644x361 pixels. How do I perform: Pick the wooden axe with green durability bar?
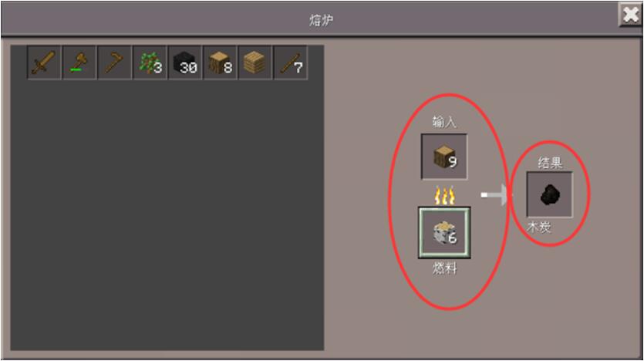tap(79, 62)
